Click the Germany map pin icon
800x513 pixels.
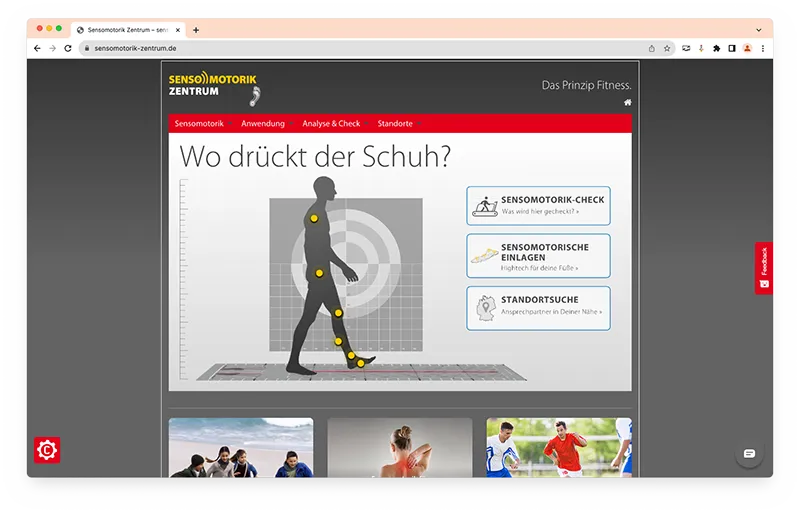486,308
